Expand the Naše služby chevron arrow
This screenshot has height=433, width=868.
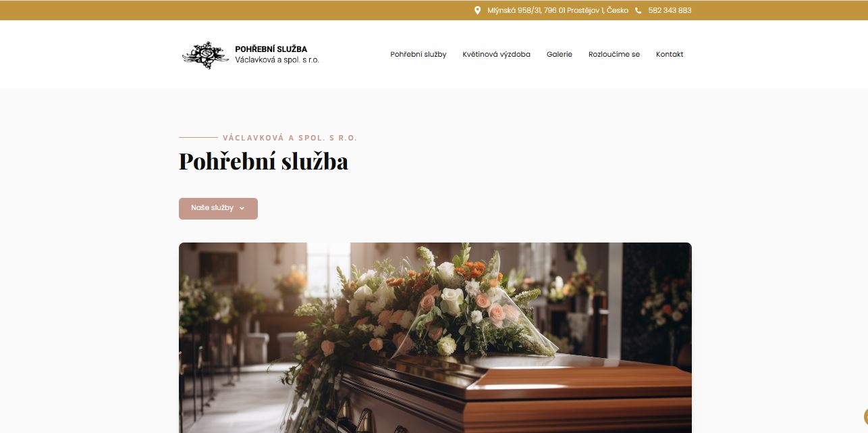[x=242, y=209]
